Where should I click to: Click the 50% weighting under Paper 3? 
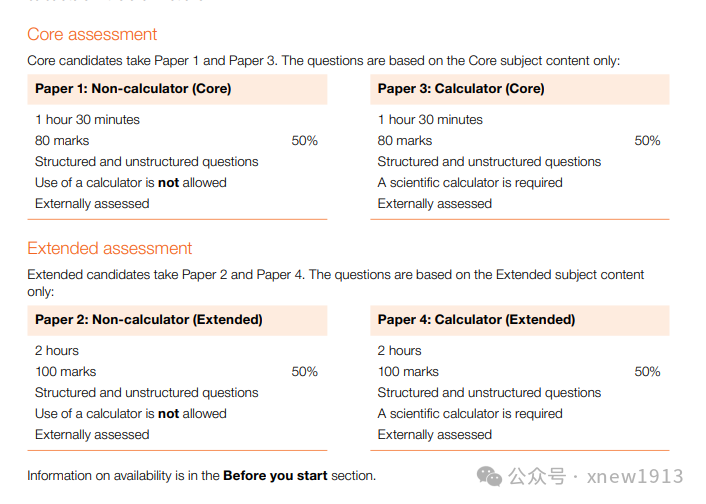pos(647,141)
